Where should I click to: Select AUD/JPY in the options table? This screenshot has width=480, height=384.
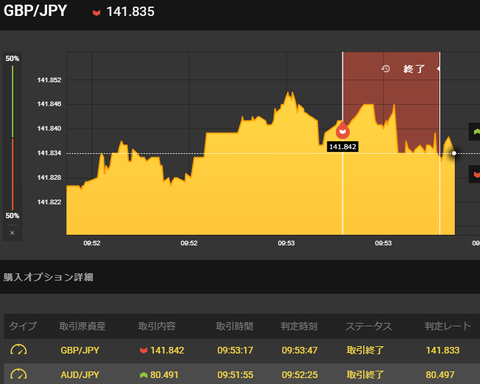(80, 375)
